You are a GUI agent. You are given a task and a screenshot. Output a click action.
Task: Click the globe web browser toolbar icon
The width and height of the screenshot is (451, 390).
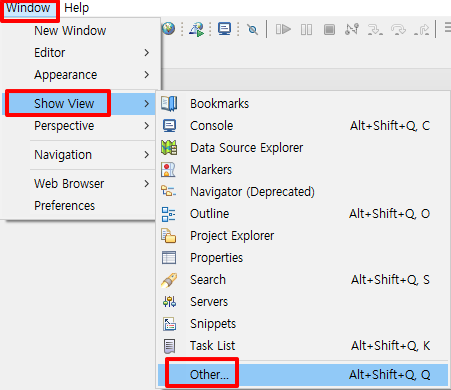coord(169,29)
